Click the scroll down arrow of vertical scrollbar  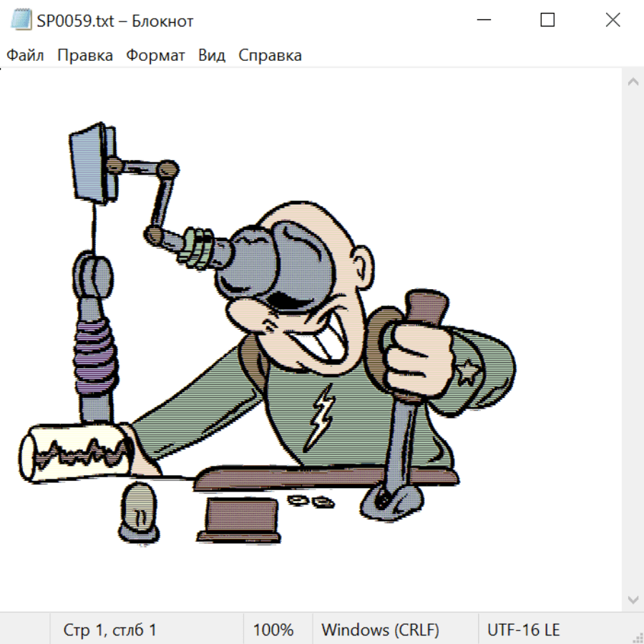click(x=633, y=599)
